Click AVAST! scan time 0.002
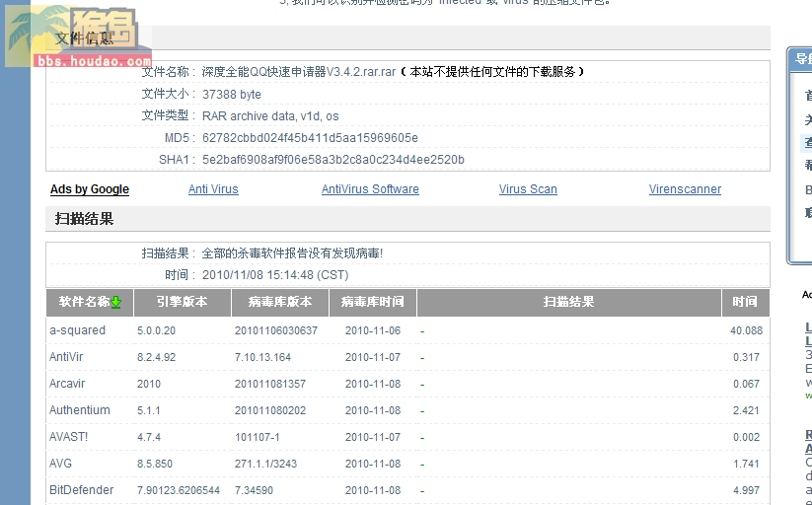 click(746, 437)
